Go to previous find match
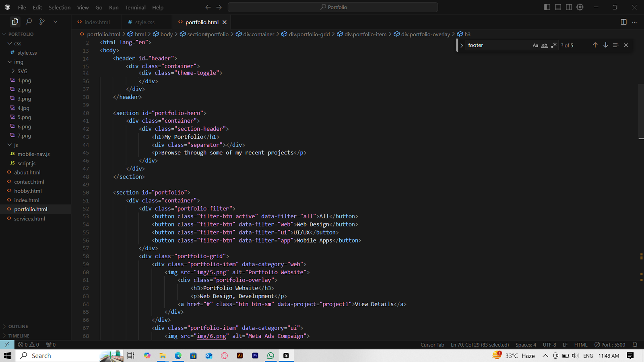The width and height of the screenshot is (644, 362). [x=595, y=45]
